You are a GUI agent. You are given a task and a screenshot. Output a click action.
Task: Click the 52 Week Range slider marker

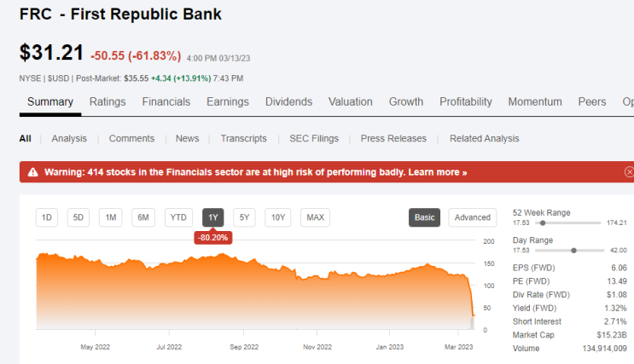click(543, 223)
